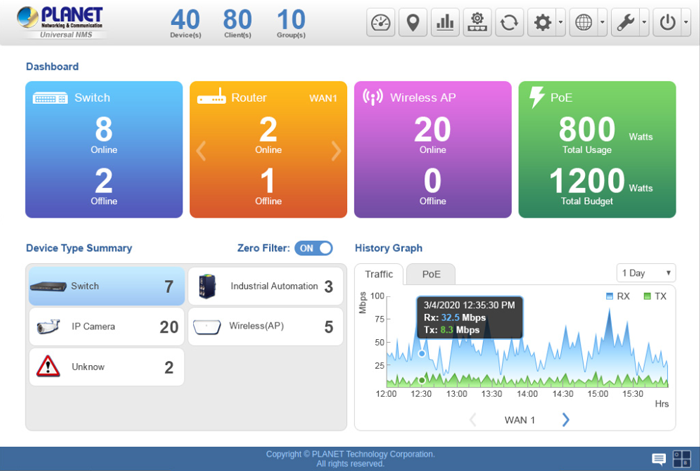Image resolution: width=700 pixels, height=471 pixels.
Task: Open the 1 Day time range dropdown
Action: (x=646, y=273)
